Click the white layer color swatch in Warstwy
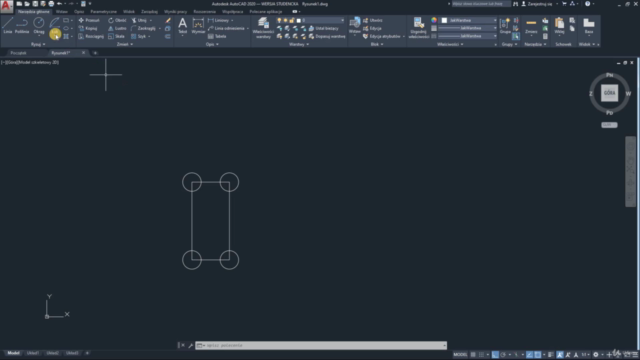 298,20
